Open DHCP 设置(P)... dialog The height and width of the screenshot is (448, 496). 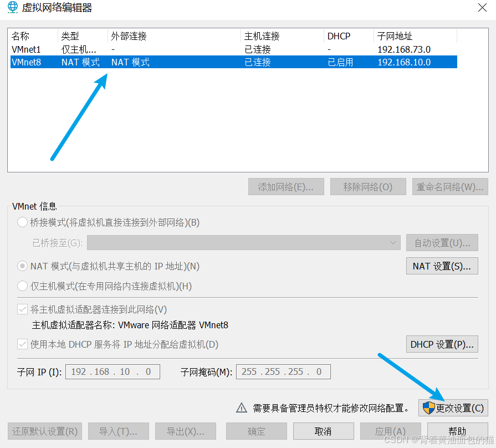pyautogui.click(x=442, y=344)
